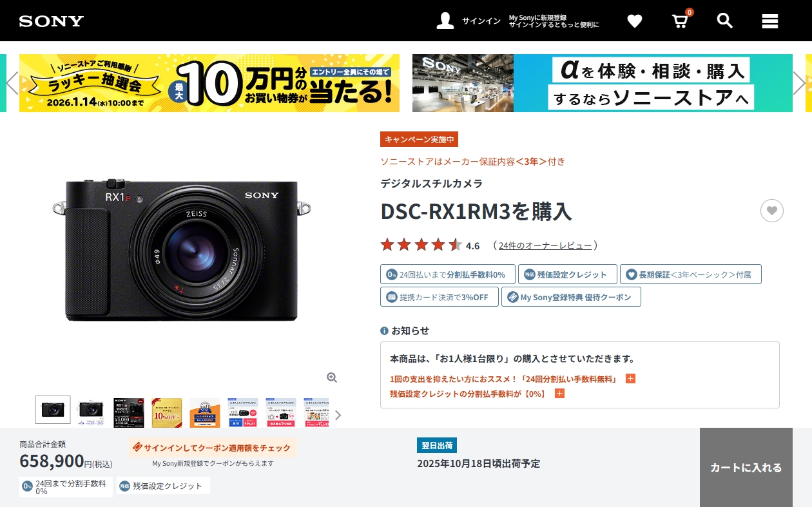Select the first camera thumbnail
The width and height of the screenshot is (812, 507).
(x=53, y=410)
